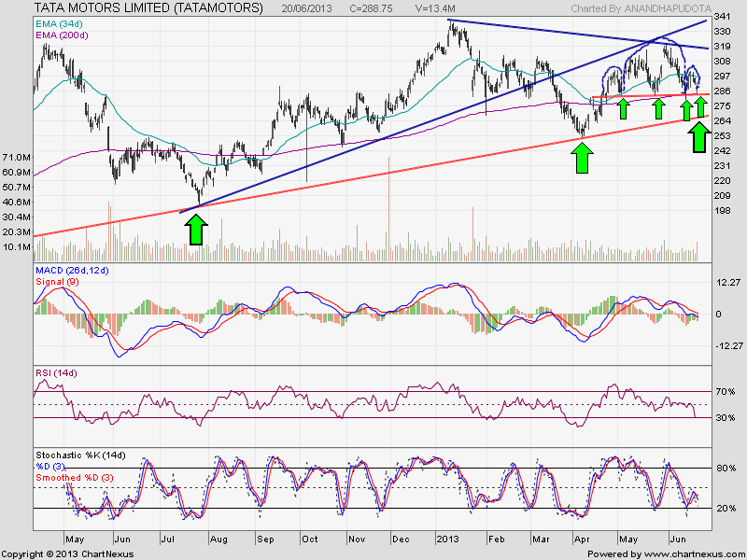Click the Dec month label on time axis

click(401, 539)
